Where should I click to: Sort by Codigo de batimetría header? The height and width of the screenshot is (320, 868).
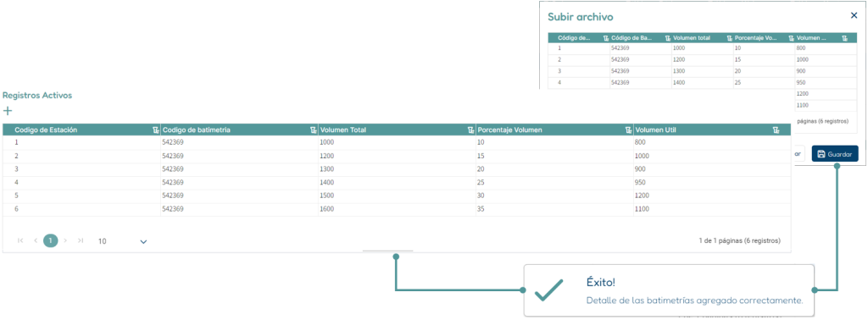(197, 130)
